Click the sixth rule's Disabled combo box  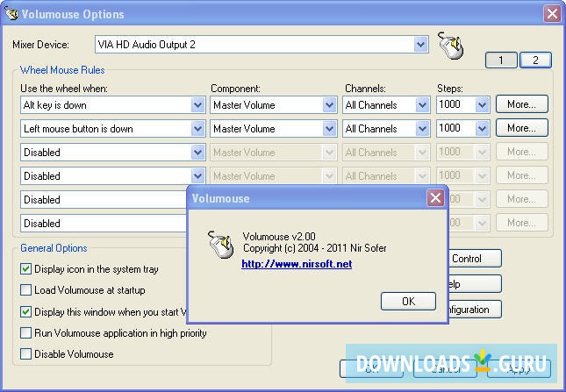(104, 224)
